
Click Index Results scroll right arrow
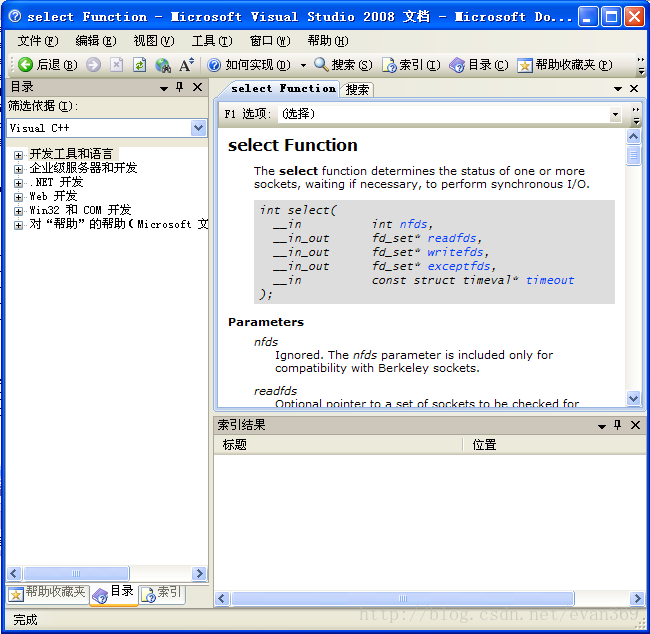click(x=637, y=598)
